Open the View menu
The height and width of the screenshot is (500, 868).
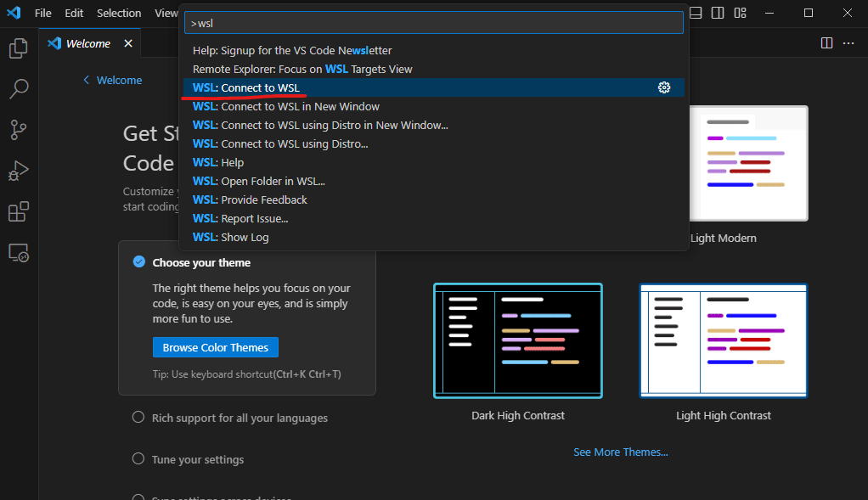pos(166,13)
